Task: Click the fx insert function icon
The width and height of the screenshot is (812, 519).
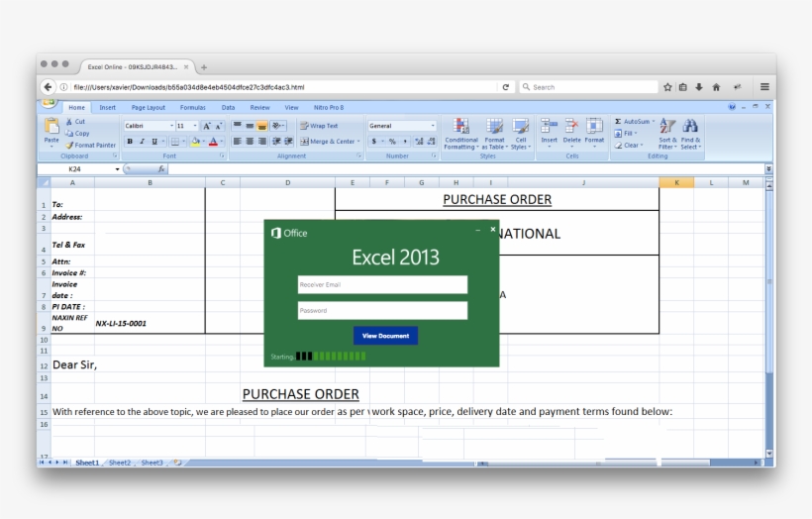Action: coord(161,168)
